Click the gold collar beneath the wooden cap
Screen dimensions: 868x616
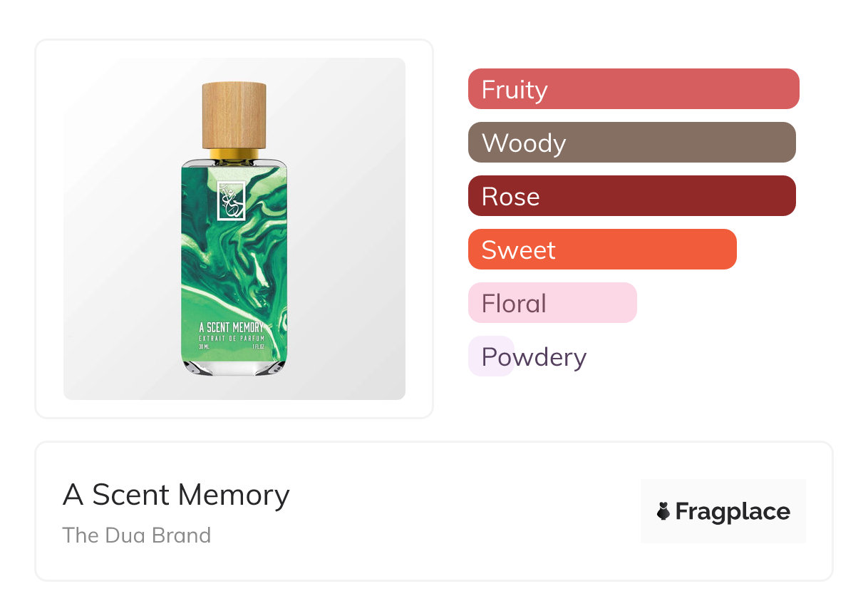(234, 153)
